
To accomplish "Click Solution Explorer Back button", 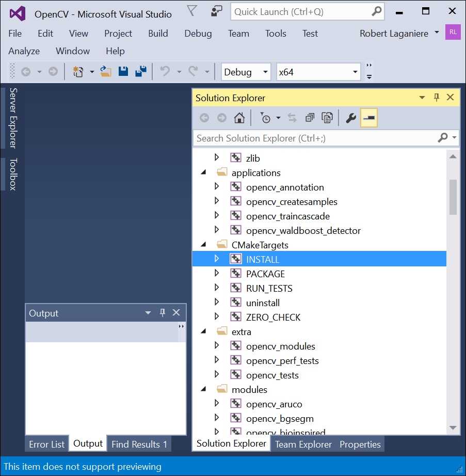I will point(204,118).
